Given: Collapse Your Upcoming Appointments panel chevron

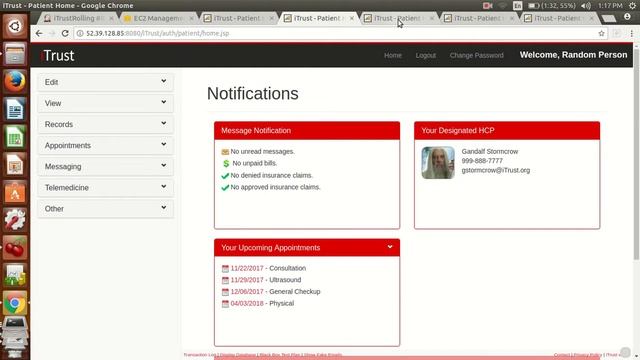Looking at the screenshot, I should pos(390,247).
